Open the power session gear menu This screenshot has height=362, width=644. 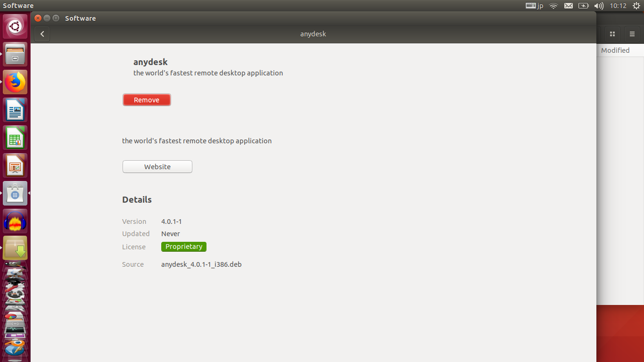[636, 6]
